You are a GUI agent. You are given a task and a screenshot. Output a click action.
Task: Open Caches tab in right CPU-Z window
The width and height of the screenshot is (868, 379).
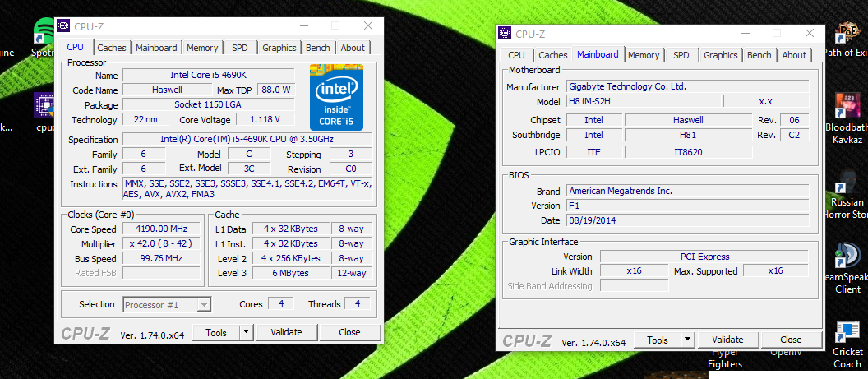point(553,55)
